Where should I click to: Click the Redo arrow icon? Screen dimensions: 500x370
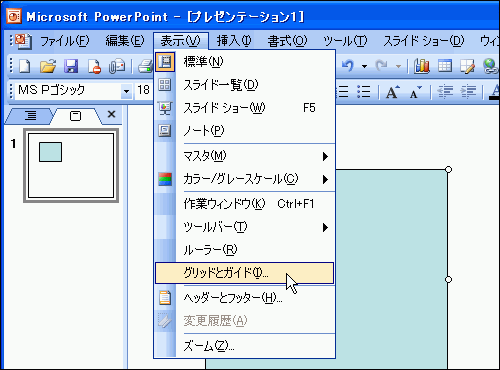click(381, 65)
